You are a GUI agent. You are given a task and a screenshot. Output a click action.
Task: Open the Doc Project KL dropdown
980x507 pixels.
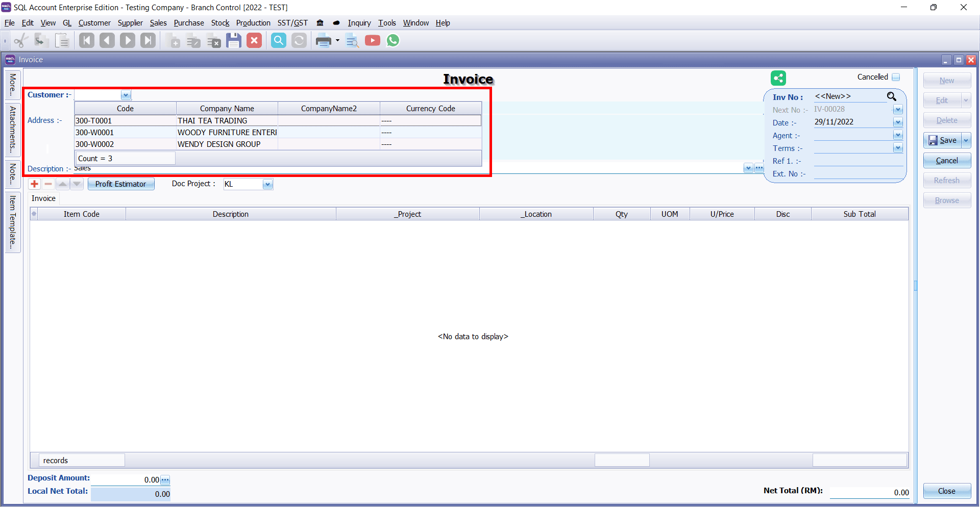point(267,185)
